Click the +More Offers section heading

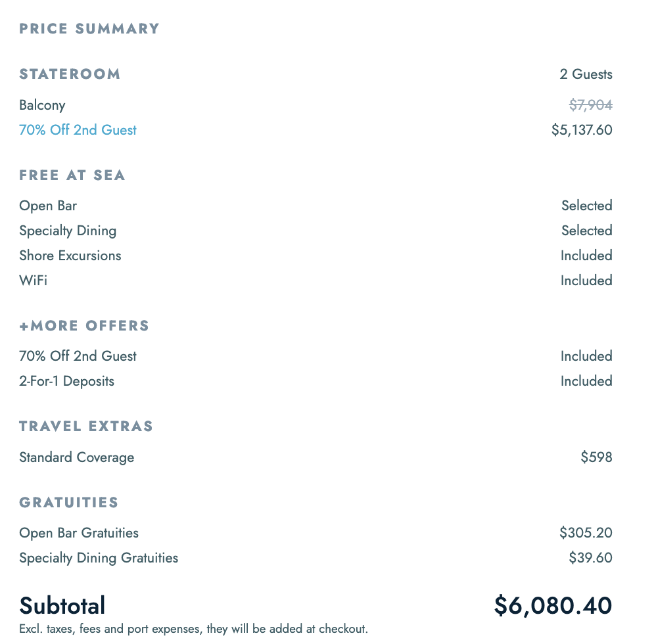tap(84, 326)
